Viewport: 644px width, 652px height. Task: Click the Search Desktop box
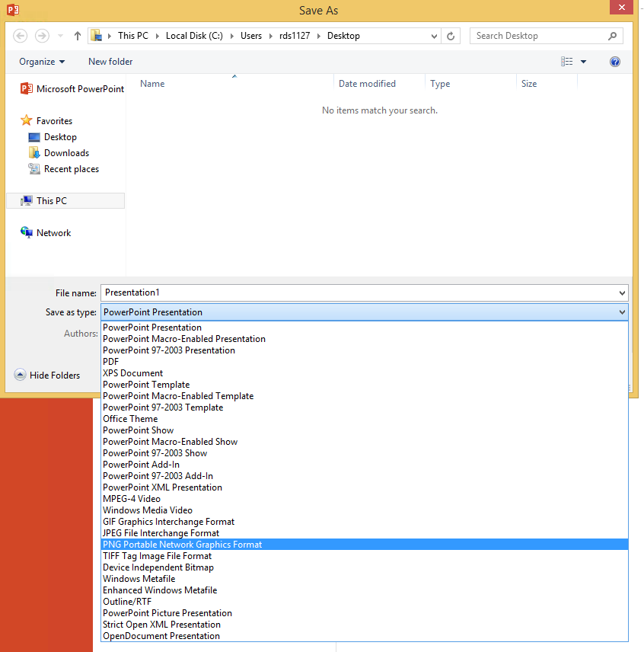[x=539, y=36]
